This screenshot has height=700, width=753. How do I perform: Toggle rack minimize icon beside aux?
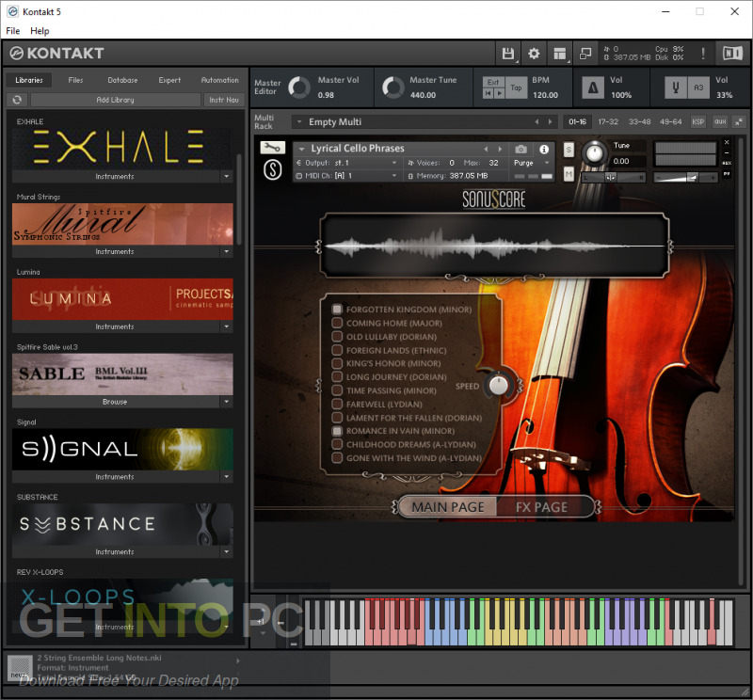(x=739, y=122)
